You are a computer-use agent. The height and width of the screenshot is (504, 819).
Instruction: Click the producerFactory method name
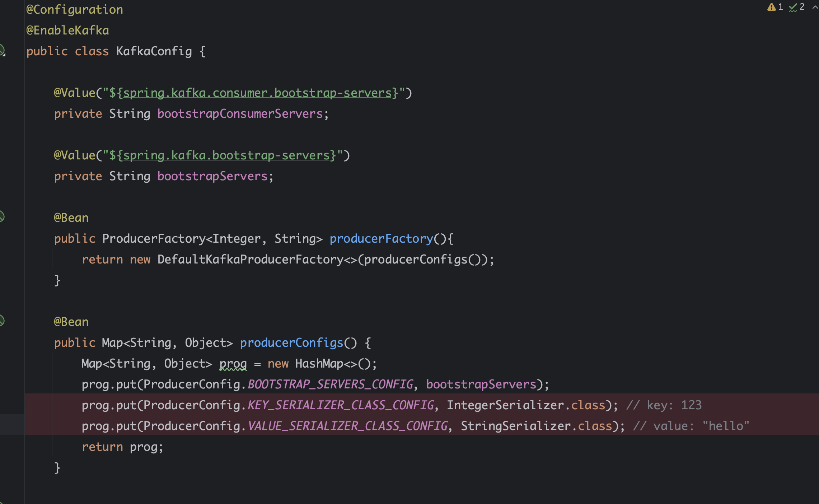(x=381, y=239)
